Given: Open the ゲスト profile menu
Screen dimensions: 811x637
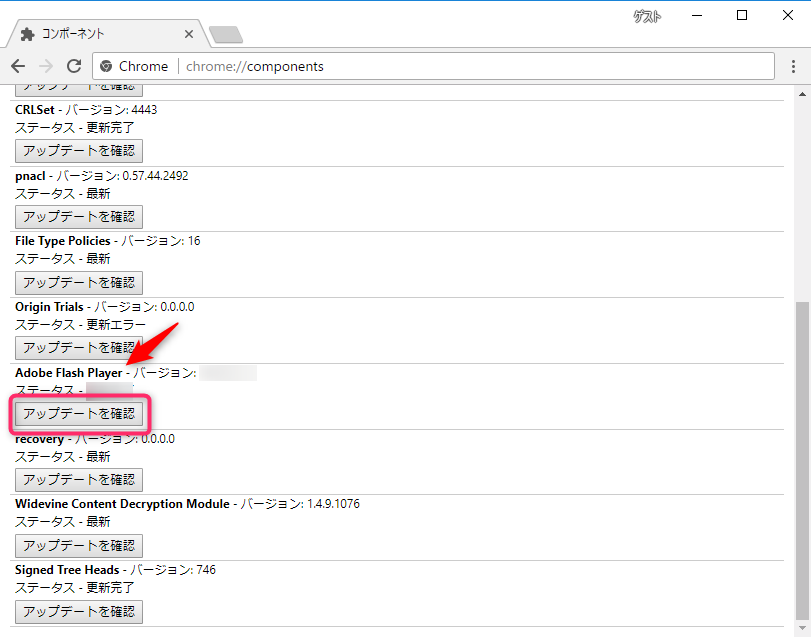Looking at the screenshot, I should click(648, 16).
